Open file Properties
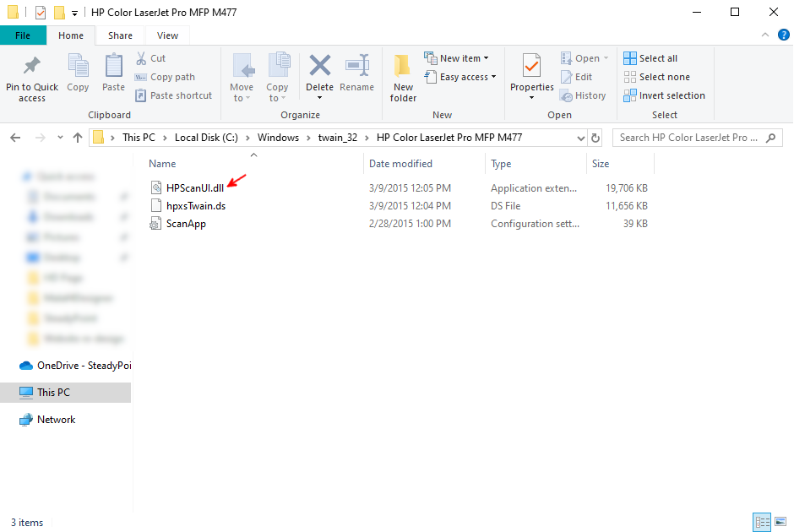This screenshot has width=794, height=532. [x=531, y=72]
